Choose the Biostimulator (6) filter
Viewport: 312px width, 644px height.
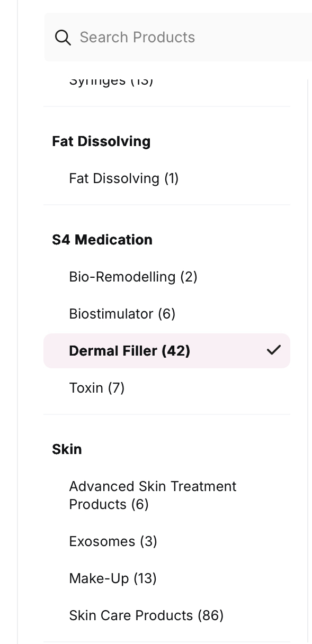click(x=122, y=314)
